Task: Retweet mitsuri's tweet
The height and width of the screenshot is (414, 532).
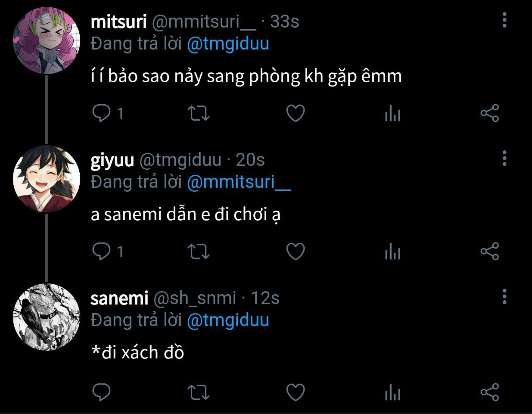Action: (x=199, y=113)
